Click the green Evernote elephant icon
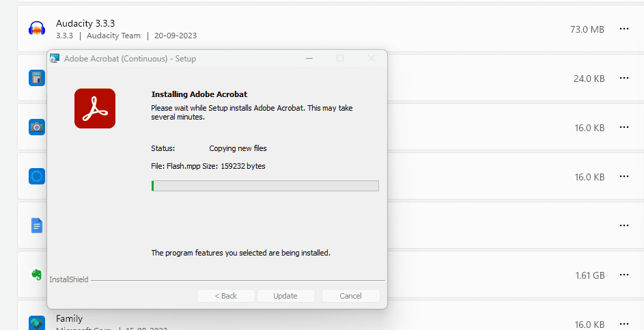The height and width of the screenshot is (330, 644). coord(37,275)
